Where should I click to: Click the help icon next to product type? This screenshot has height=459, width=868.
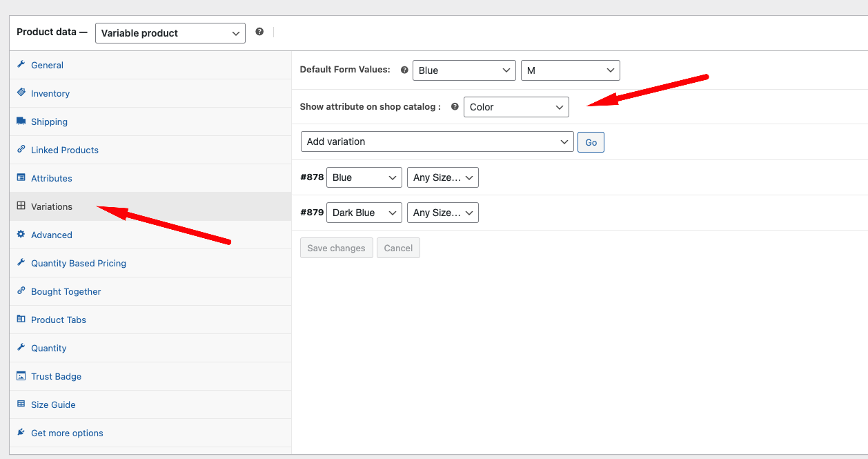point(259,32)
